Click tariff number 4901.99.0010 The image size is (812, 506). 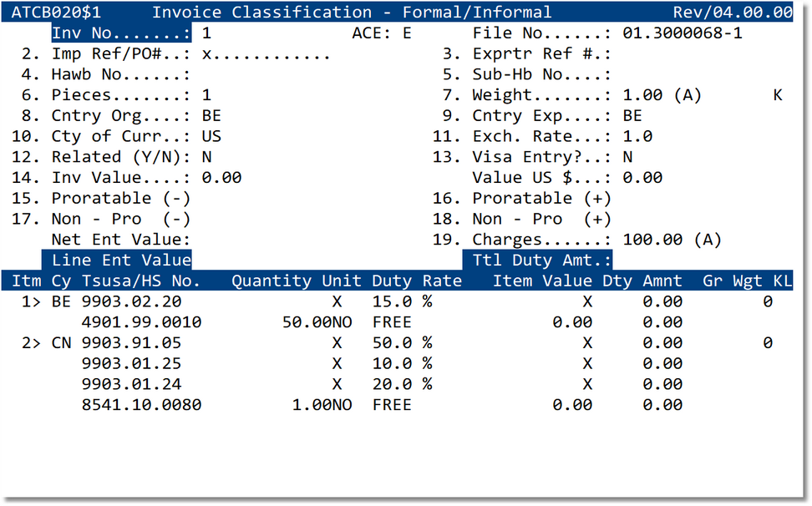[x=141, y=322]
